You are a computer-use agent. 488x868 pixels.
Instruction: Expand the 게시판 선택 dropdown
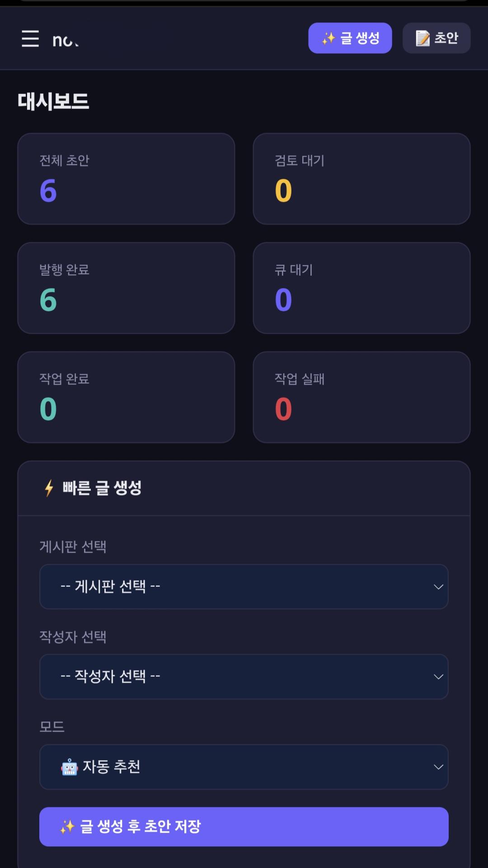coord(244,587)
